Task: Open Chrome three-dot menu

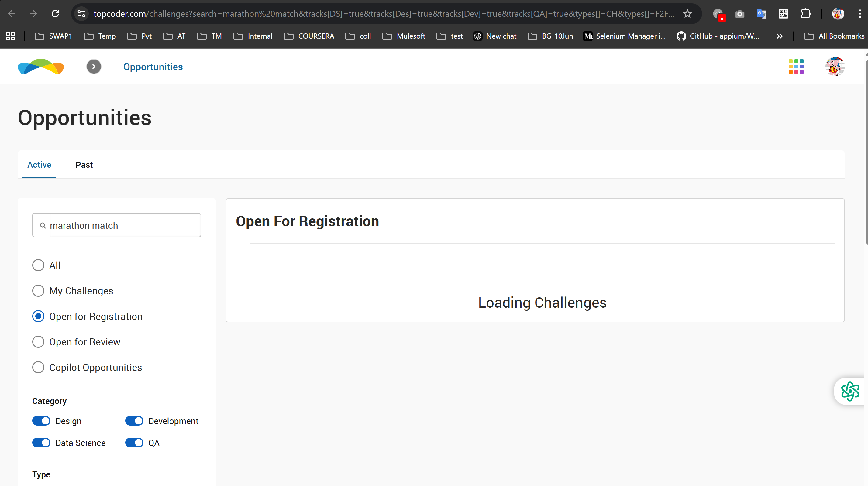Action: 859,14
